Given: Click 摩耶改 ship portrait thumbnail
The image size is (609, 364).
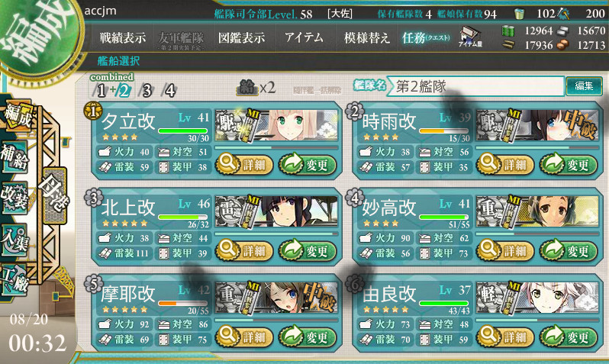Looking at the screenshot, I should (x=276, y=297).
